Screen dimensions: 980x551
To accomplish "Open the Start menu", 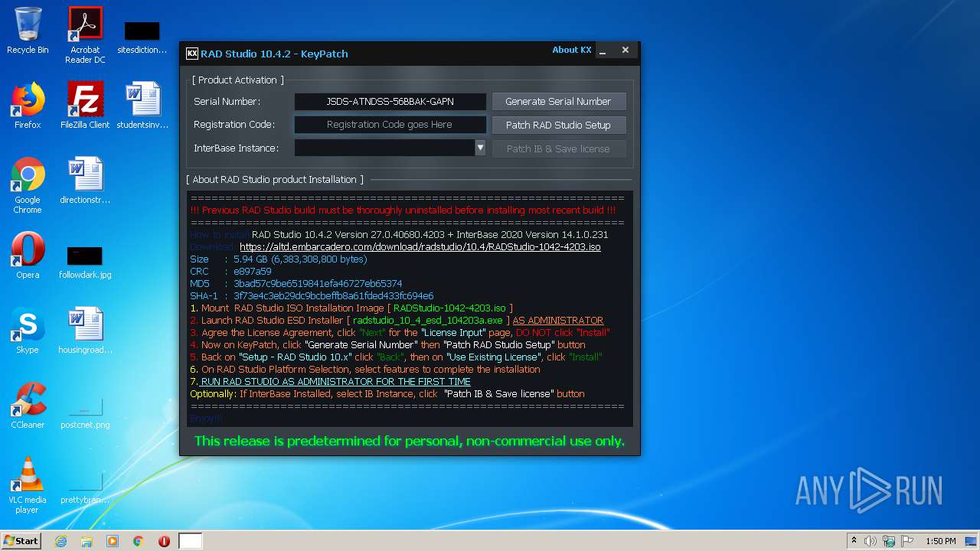I will 21,541.
